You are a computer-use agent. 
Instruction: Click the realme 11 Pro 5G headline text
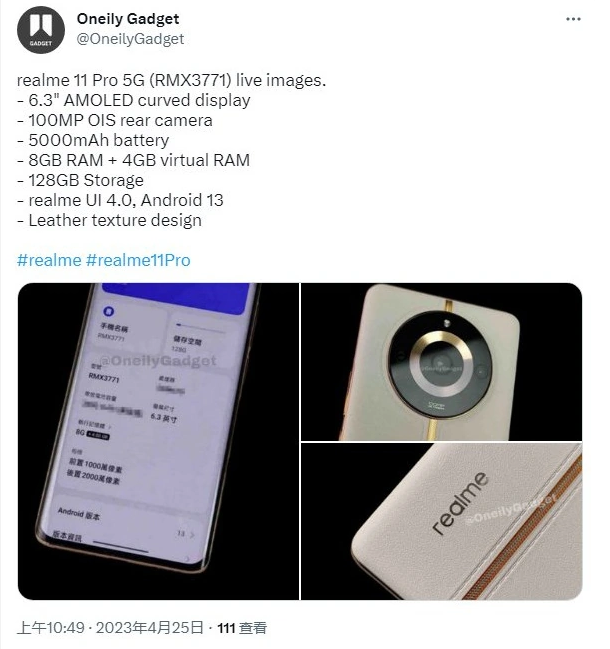(80, 80)
